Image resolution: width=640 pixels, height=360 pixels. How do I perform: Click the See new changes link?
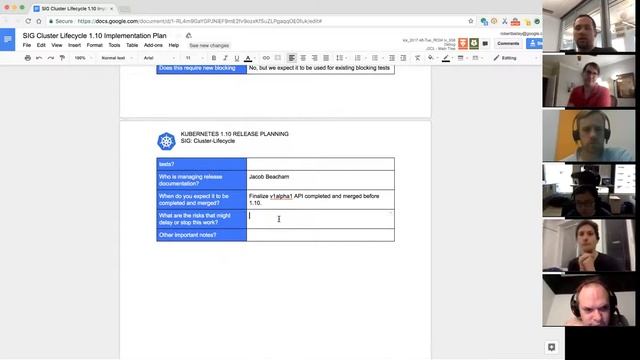(209, 46)
